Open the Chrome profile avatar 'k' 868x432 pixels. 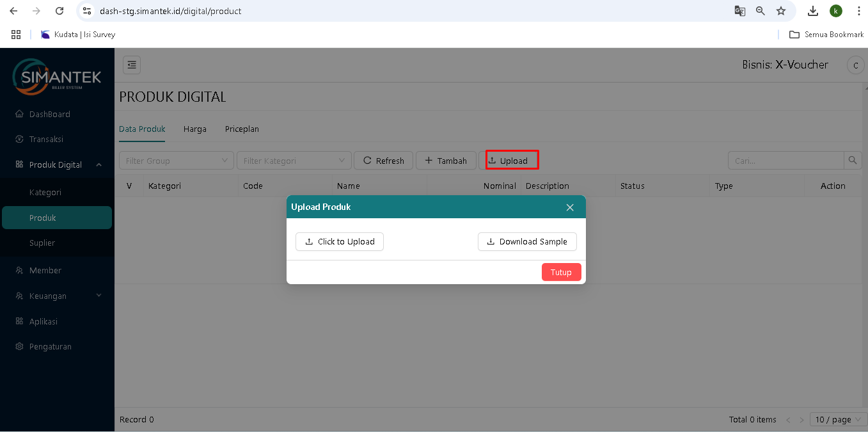(836, 11)
